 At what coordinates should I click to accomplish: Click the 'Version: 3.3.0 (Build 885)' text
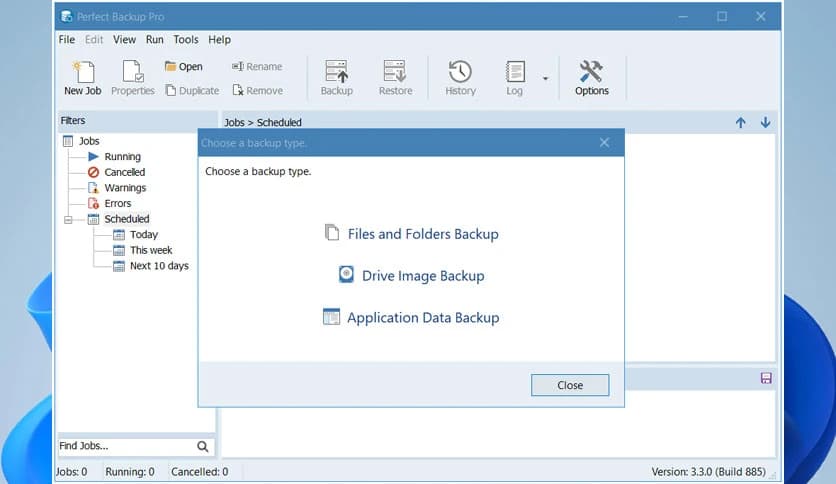click(x=708, y=472)
